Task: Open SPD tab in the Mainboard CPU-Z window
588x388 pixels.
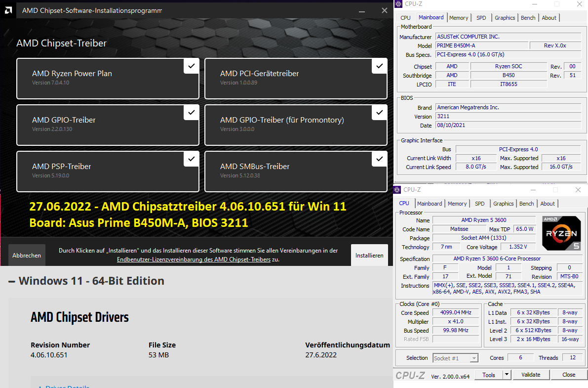Action: pyautogui.click(x=481, y=18)
